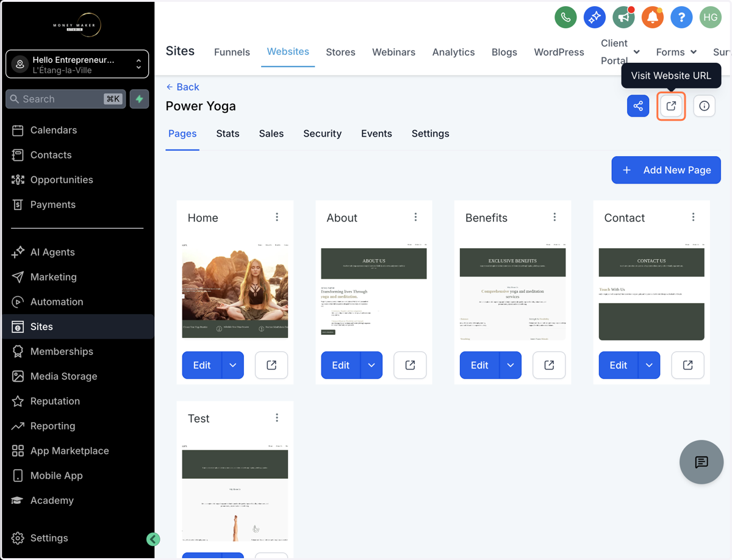The width and height of the screenshot is (732, 560).
Task: Click the Test page thumbnail
Action: click(235, 492)
